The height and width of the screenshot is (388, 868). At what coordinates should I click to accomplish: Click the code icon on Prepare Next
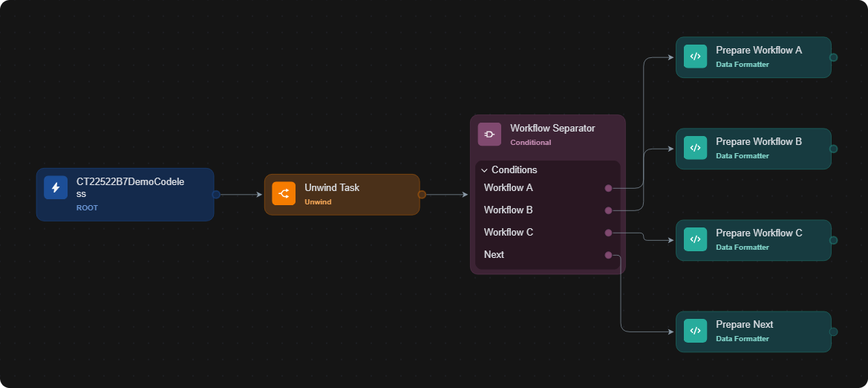pyautogui.click(x=695, y=331)
